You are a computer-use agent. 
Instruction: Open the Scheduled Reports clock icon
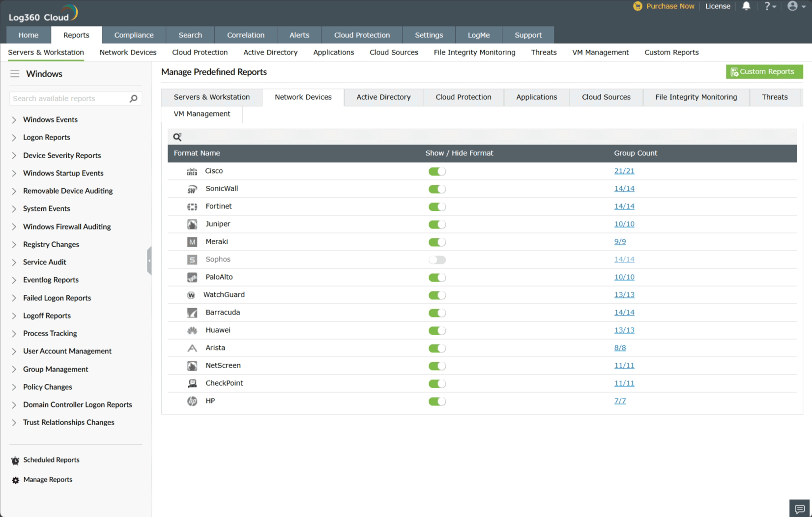click(x=15, y=460)
